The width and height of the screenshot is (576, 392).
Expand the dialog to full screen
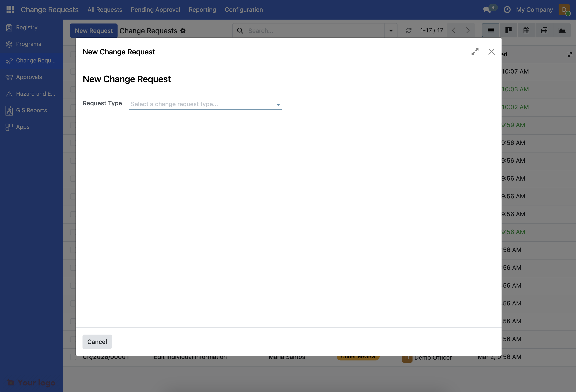pos(475,52)
